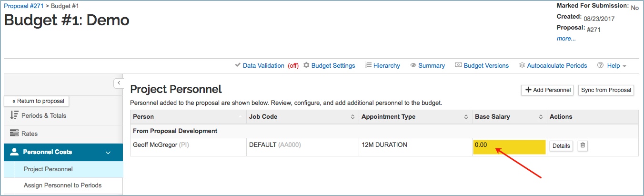Open Budget Versions
644x196 pixels.
tap(482, 66)
